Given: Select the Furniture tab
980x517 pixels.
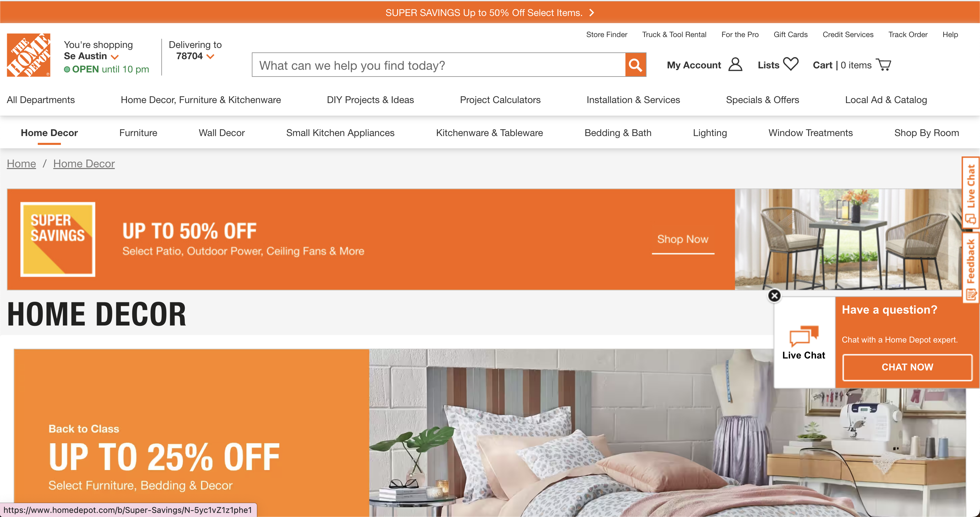Looking at the screenshot, I should point(138,133).
